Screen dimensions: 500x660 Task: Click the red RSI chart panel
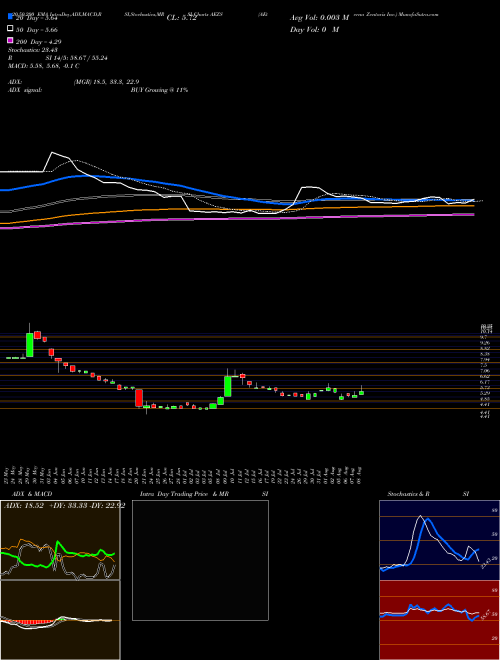[439, 620]
